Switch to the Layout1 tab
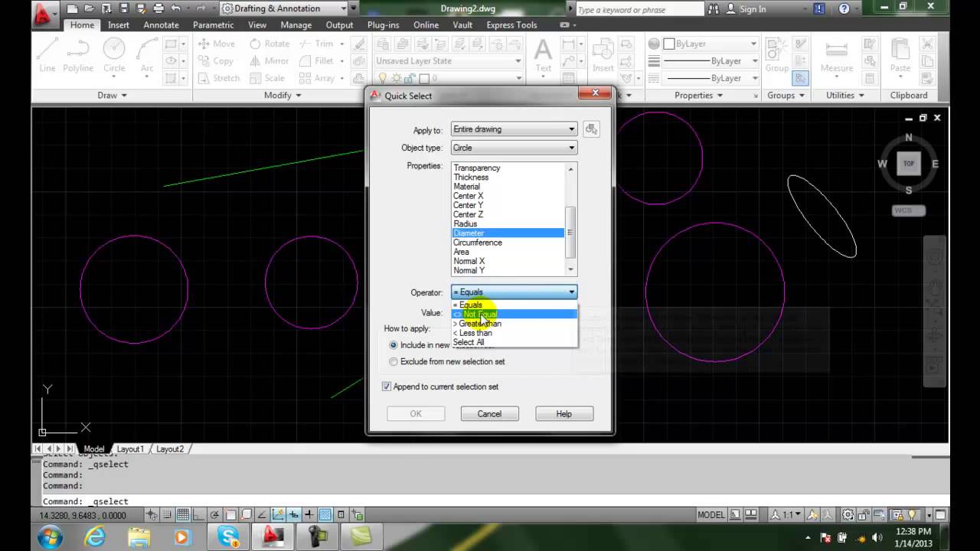Image resolution: width=980 pixels, height=551 pixels. coord(130,449)
